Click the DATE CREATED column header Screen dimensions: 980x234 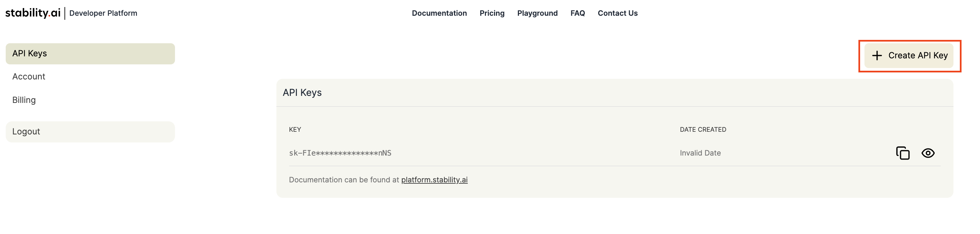click(703, 129)
